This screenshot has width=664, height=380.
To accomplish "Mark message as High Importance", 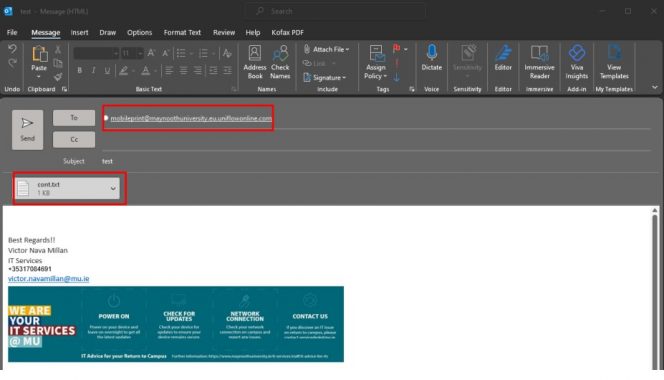I will point(397,63).
